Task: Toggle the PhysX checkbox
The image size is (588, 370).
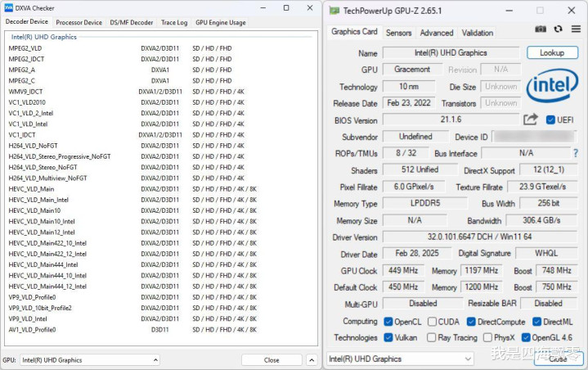Action: (x=487, y=337)
